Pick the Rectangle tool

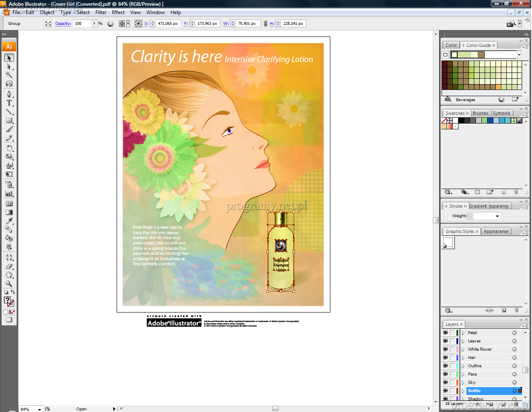(x=9, y=121)
